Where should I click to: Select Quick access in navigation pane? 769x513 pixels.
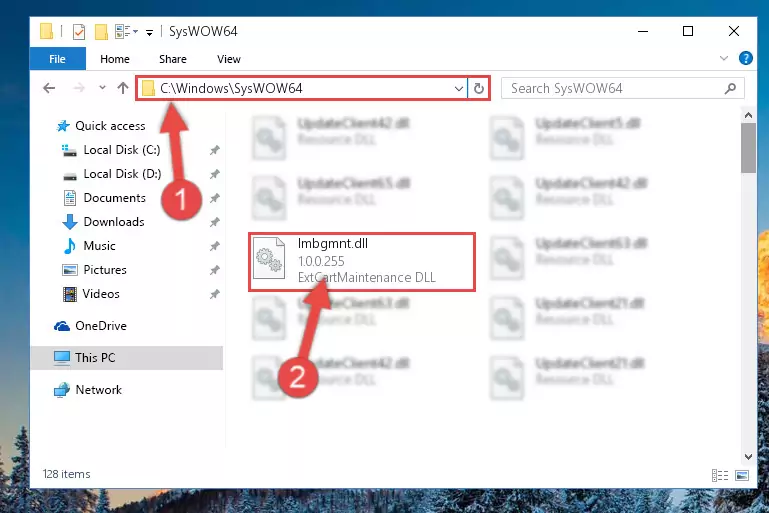click(110, 126)
